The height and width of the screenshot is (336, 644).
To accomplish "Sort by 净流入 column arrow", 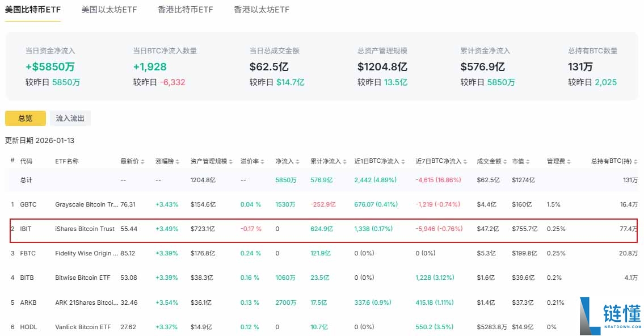I will pyautogui.click(x=297, y=162).
